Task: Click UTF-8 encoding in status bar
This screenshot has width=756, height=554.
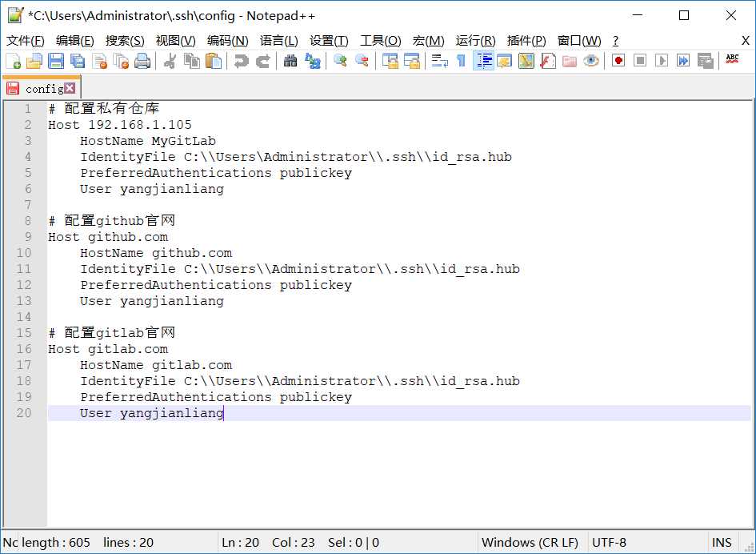Action: (609, 543)
